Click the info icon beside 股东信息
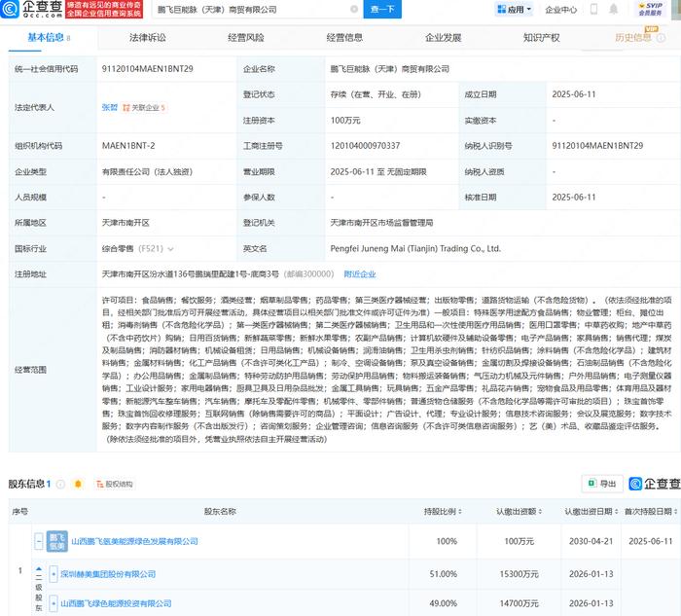Image resolution: width=681 pixels, height=616 pixels. coord(60,484)
